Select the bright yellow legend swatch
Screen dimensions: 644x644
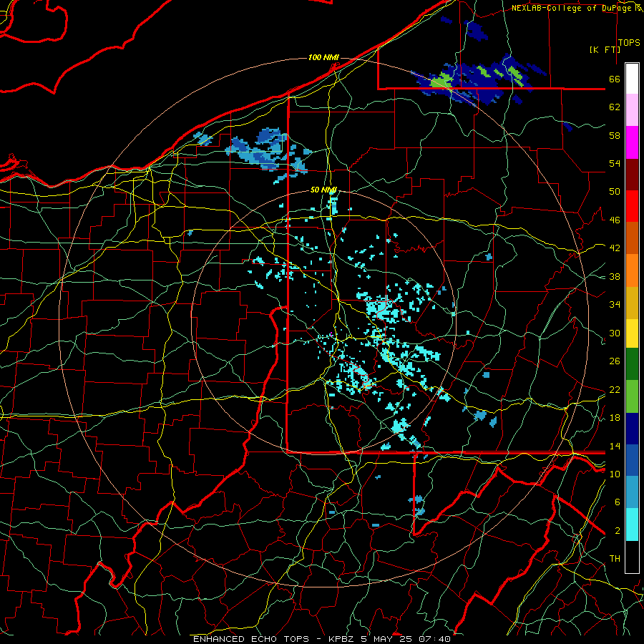[632, 333]
